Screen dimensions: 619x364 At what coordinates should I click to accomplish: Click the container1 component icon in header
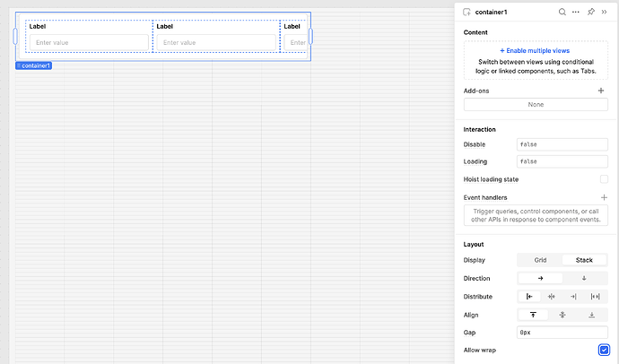466,12
